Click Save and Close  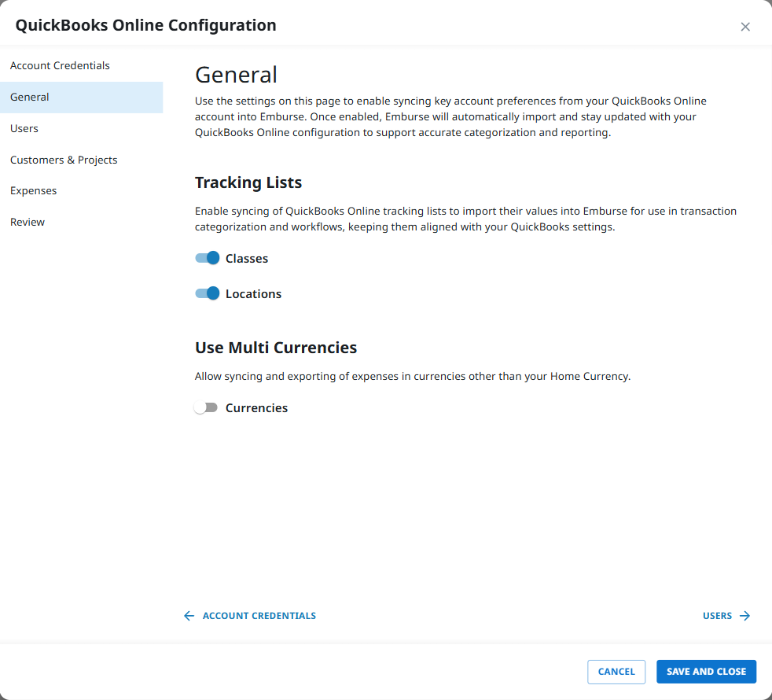pyautogui.click(x=706, y=672)
